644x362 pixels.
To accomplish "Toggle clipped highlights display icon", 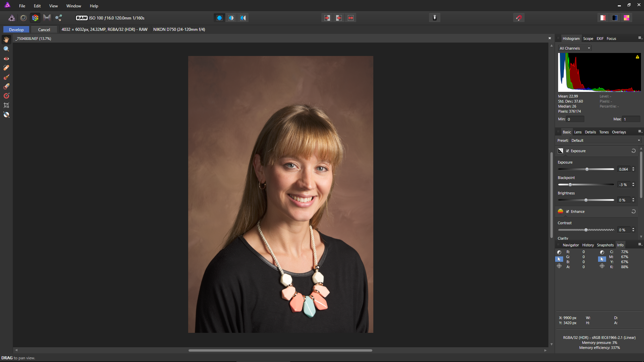I will pos(603,18).
